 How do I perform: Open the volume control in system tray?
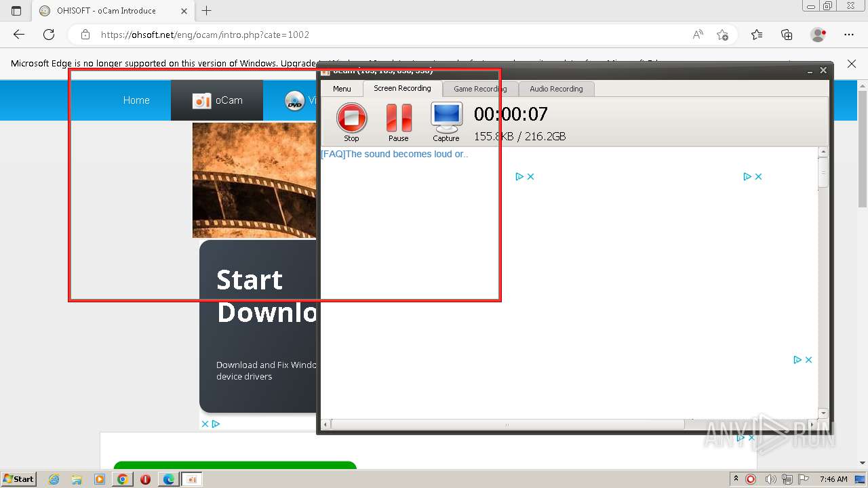tap(772, 479)
